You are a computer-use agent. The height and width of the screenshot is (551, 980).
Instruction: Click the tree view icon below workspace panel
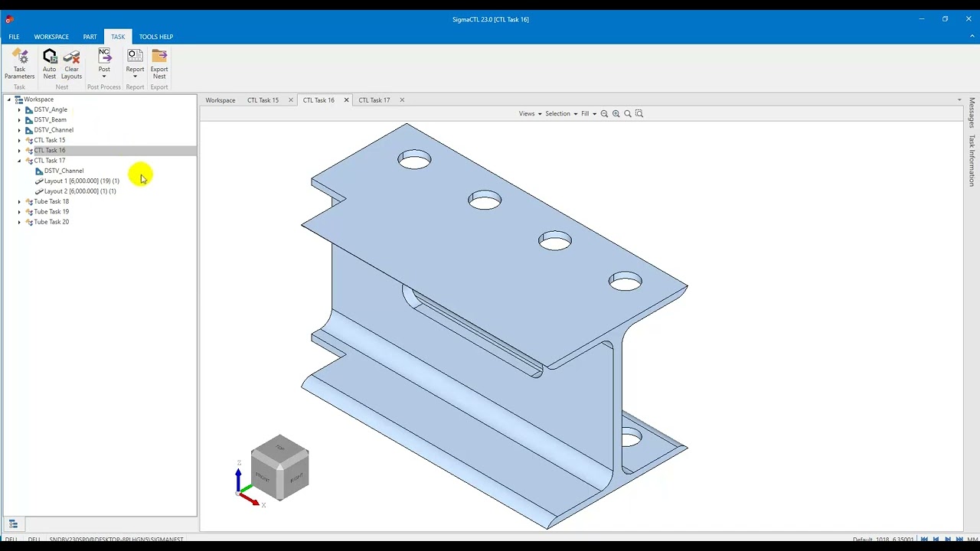[x=13, y=524]
